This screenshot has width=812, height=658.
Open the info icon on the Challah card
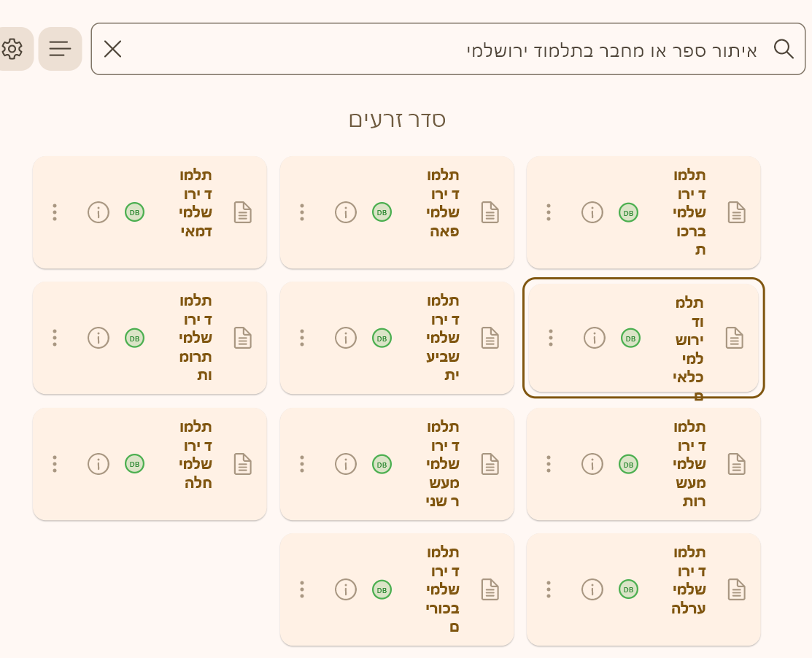click(98, 464)
